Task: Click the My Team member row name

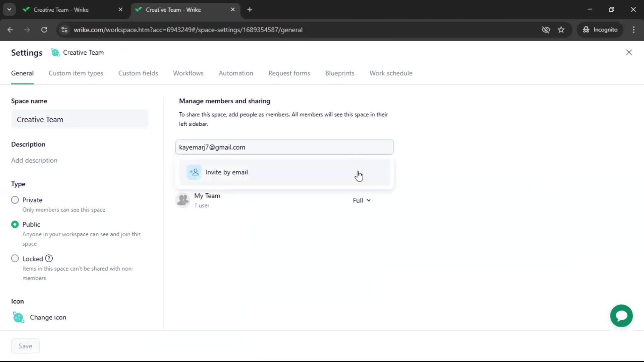Action: 207,196
